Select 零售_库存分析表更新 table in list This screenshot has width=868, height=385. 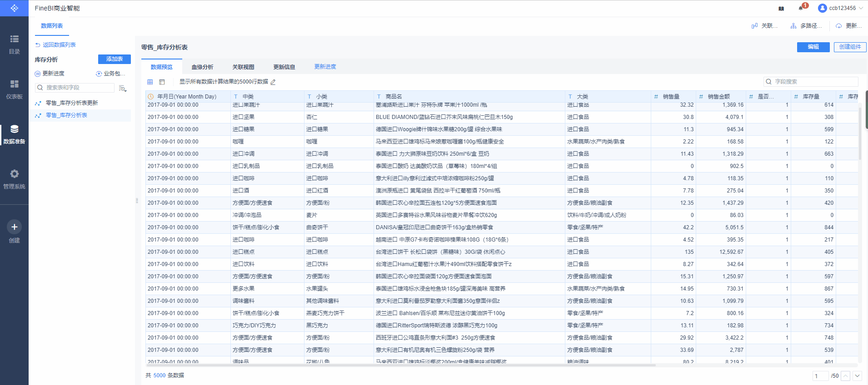click(x=72, y=103)
